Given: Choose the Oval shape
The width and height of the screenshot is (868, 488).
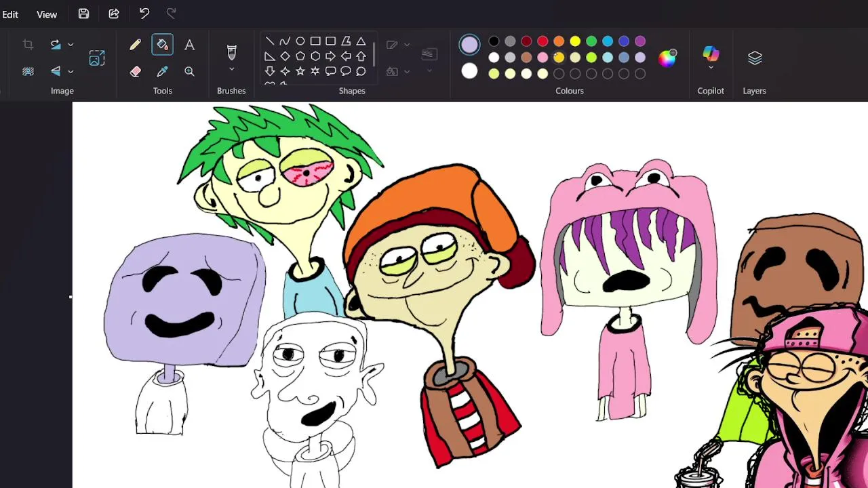Looking at the screenshot, I should 300,41.
